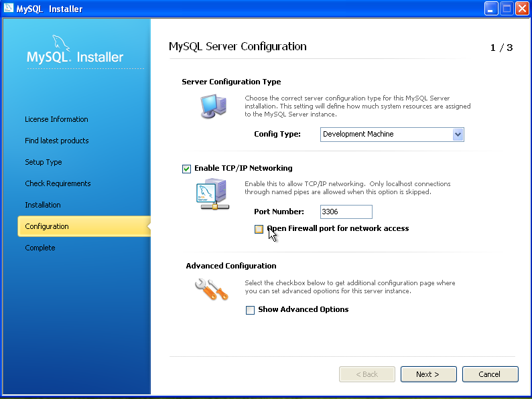532x399 pixels.
Task: Go to License Information step
Action: [x=56, y=119]
